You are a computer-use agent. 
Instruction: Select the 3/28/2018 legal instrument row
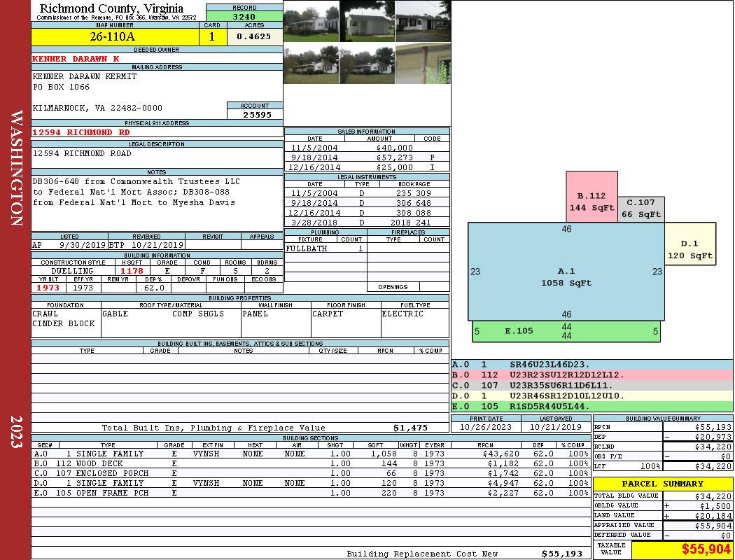click(x=367, y=222)
